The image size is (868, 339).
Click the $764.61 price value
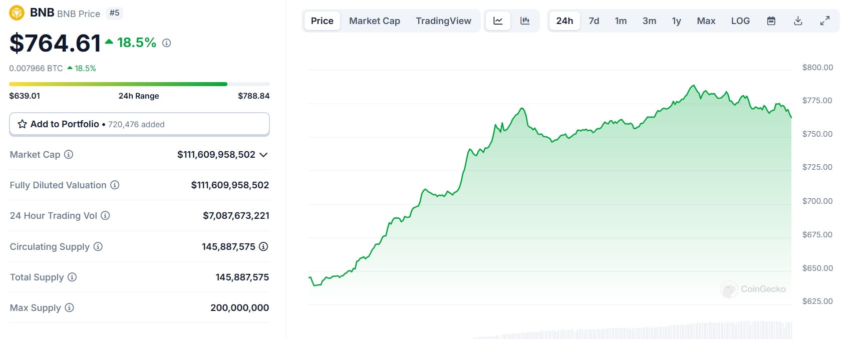(55, 43)
